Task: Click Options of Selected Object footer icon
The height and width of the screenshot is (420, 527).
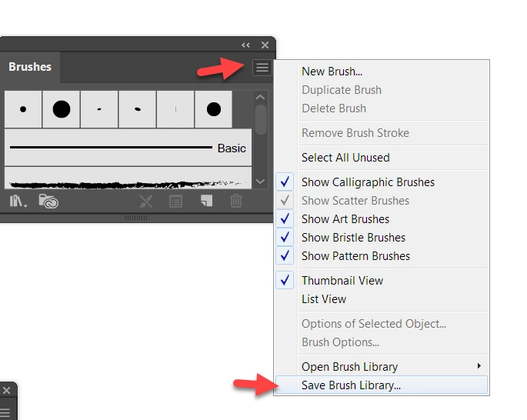Action: click(x=175, y=202)
